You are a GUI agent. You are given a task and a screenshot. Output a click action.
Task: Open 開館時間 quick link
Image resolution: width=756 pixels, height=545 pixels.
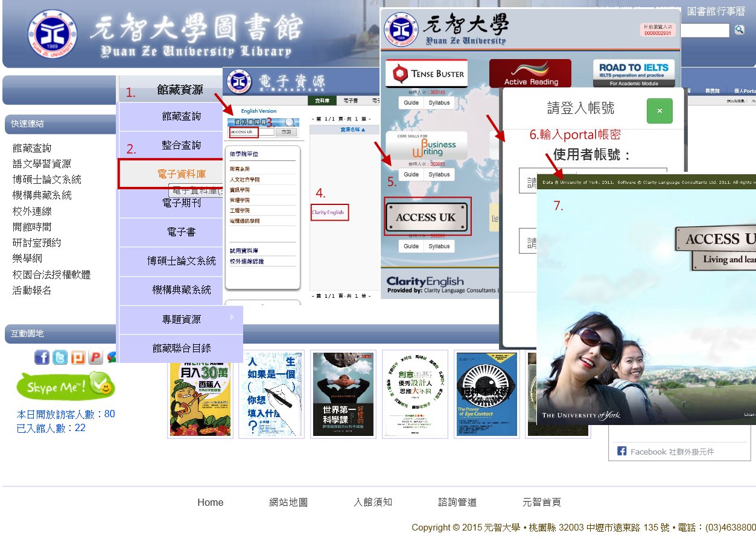pyautogui.click(x=32, y=227)
